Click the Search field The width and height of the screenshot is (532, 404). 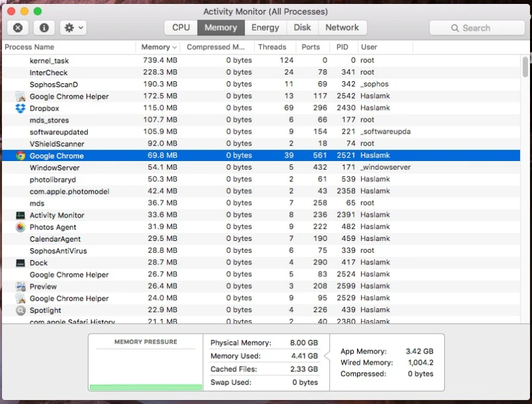coord(477,28)
